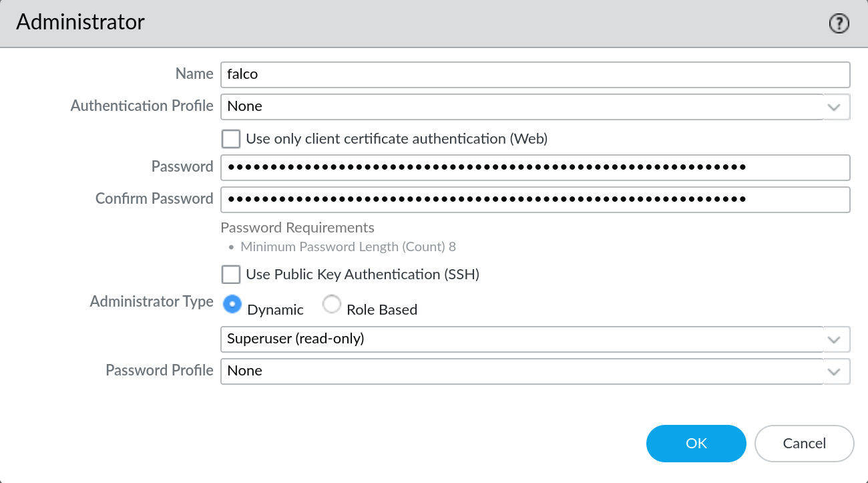
Task: Expand the Password Profile dropdown arrow
Action: tap(833, 371)
